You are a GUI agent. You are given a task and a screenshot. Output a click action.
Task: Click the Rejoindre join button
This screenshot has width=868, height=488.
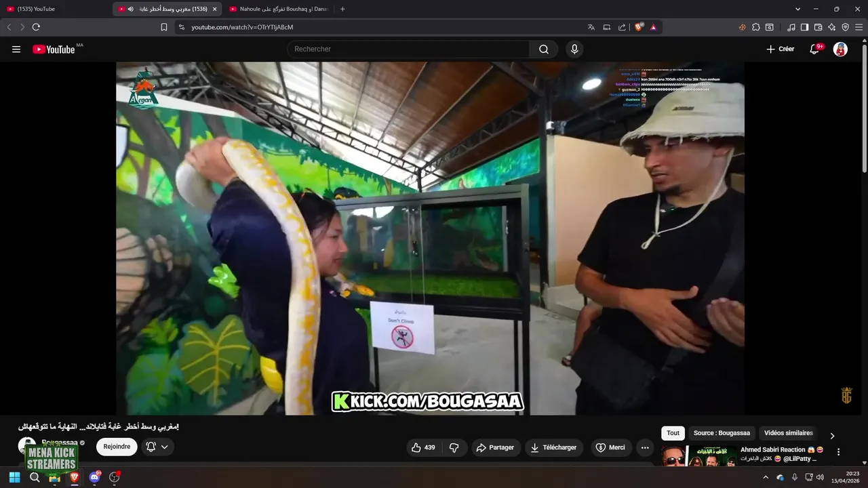(117, 447)
